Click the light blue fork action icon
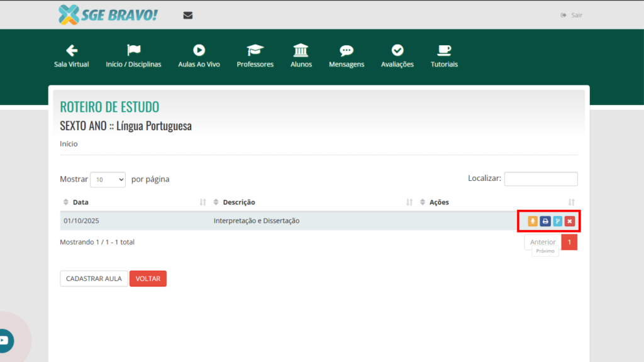 click(x=557, y=221)
